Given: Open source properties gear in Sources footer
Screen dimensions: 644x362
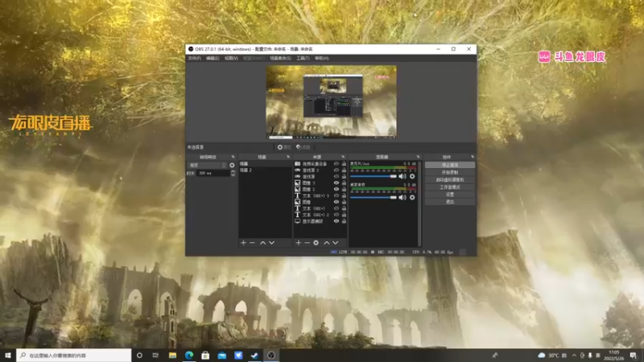Looking at the screenshot, I should coord(316,243).
